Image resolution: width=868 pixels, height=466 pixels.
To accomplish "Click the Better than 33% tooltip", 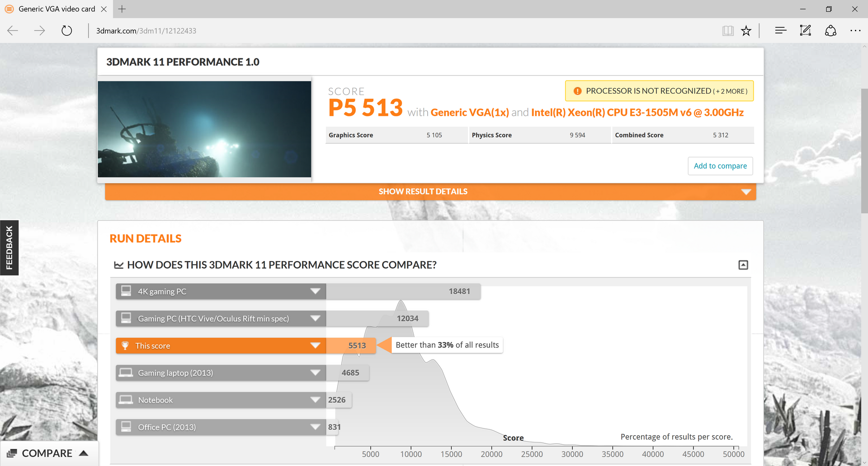I will (x=447, y=345).
